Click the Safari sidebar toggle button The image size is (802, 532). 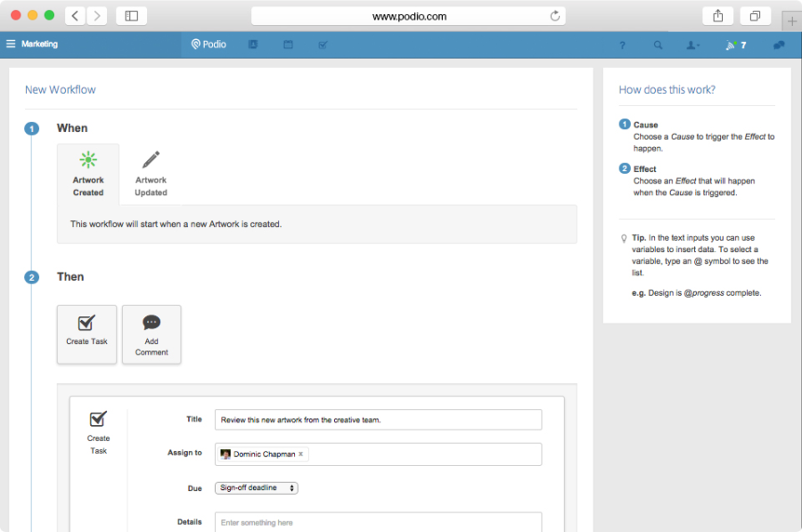pyautogui.click(x=131, y=16)
